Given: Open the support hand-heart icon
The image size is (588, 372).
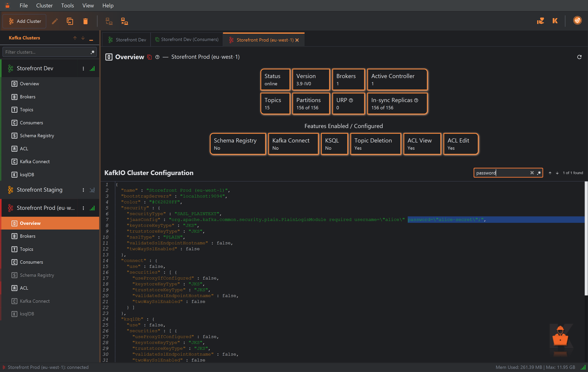Looking at the screenshot, I should click(540, 21).
